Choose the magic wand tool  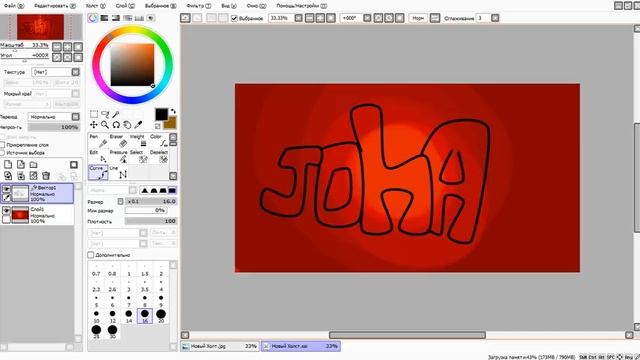tap(116, 114)
